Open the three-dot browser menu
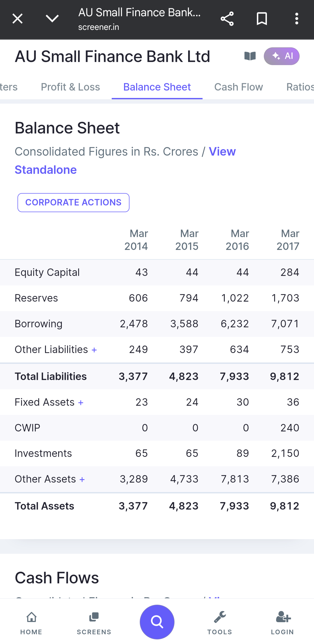Screen dimensions: 314x644 296,19
